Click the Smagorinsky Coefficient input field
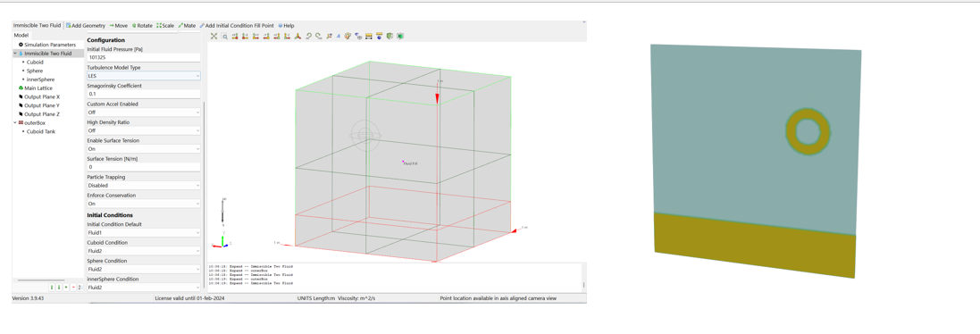This screenshot has height=334, width=980. 144,95
